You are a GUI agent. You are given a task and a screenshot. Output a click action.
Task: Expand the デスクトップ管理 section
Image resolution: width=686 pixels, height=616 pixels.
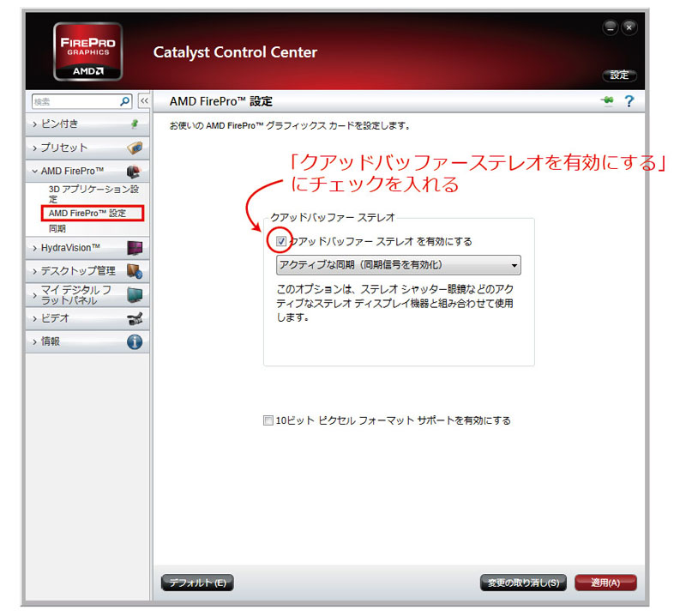87,271
